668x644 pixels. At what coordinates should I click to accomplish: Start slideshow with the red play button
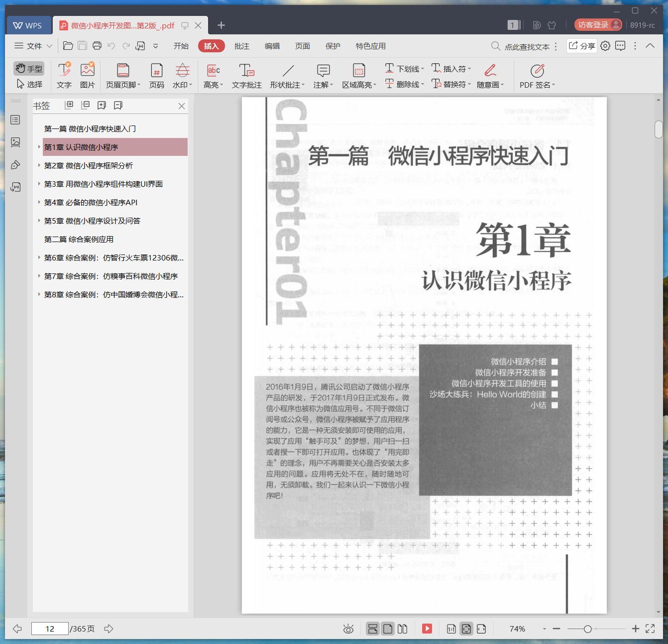point(427,629)
